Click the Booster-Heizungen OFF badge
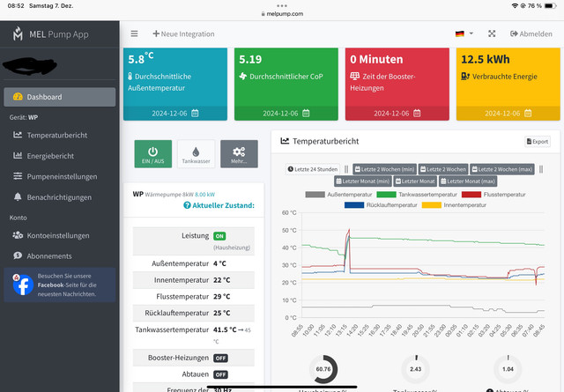Image resolution: width=564 pixels, height=392 pixels. [221, 359]
